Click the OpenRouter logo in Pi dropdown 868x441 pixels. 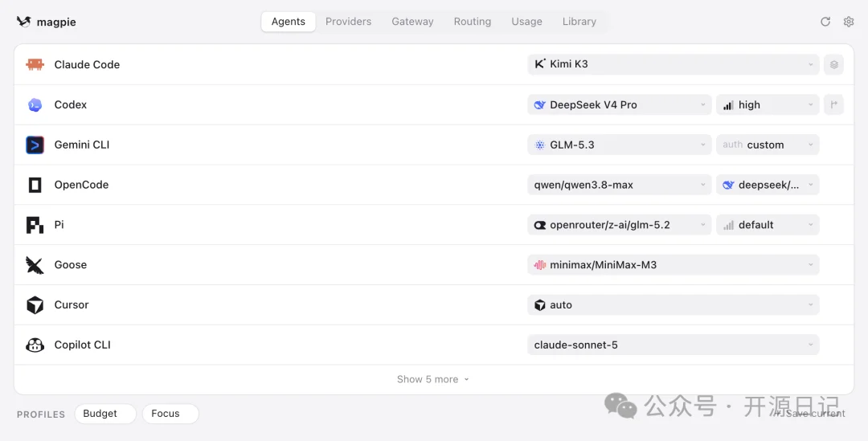[540, 225]
